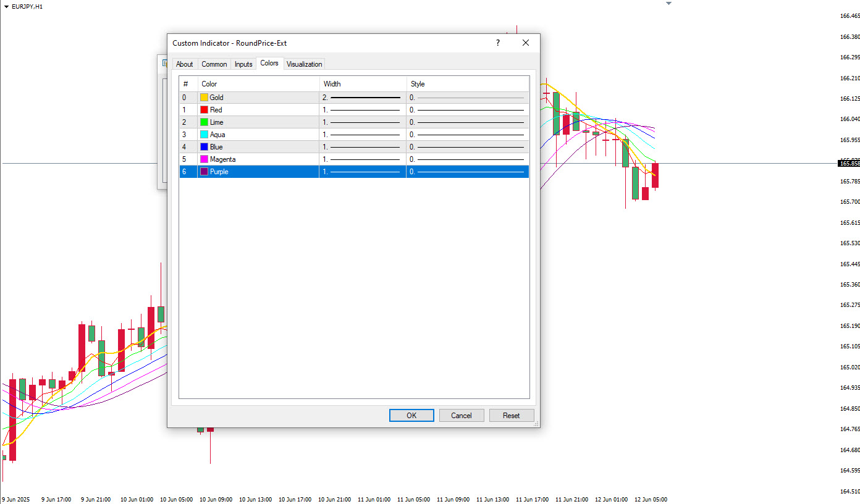
Task: Open style selector for Magenta line
Action: (467, 159)
